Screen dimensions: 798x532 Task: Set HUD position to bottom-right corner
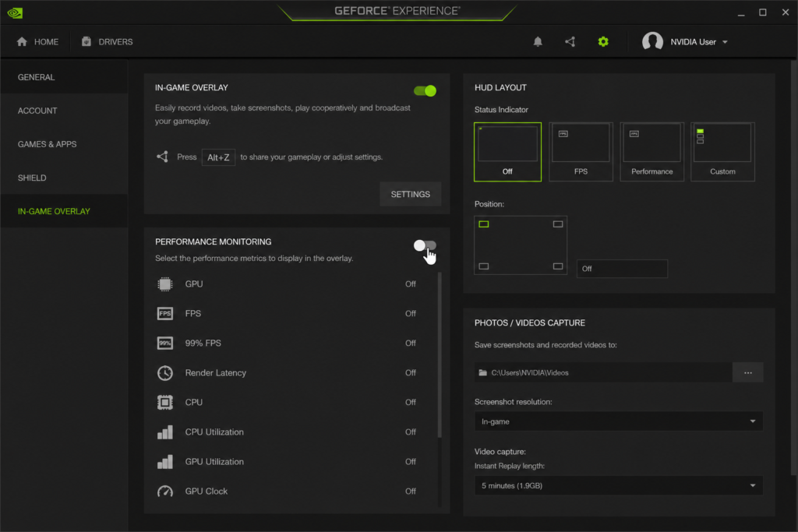[558, 266]
